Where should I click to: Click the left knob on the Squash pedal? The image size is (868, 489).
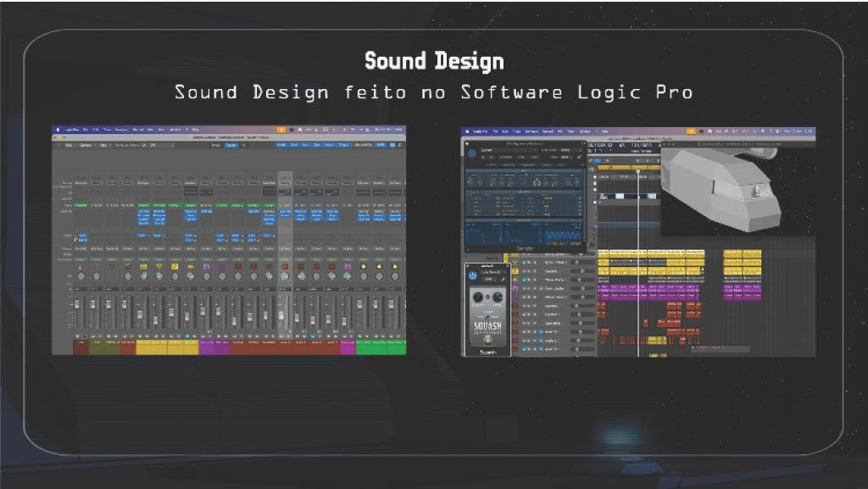(x=478, y=297)
